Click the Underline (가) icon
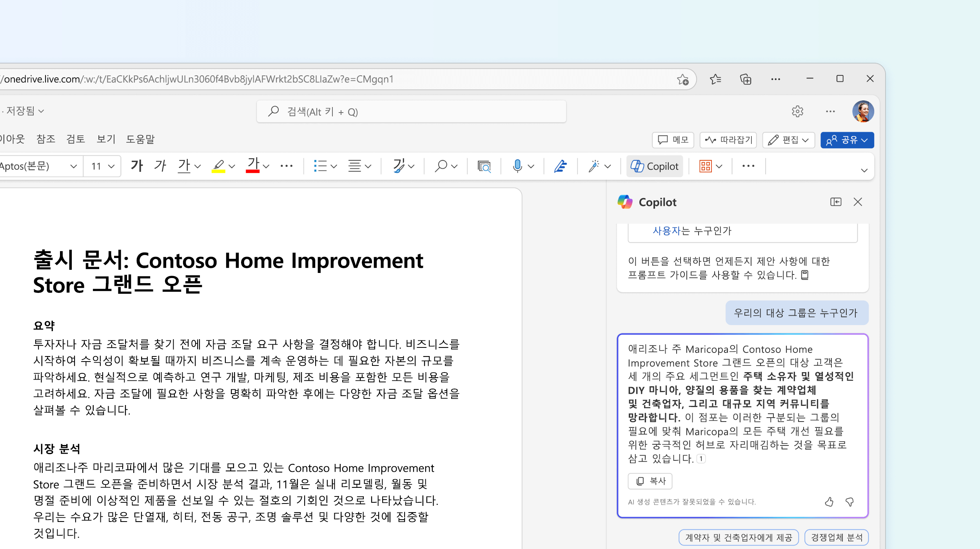Screen dimensions: 980x549 (x=184, y=166)
